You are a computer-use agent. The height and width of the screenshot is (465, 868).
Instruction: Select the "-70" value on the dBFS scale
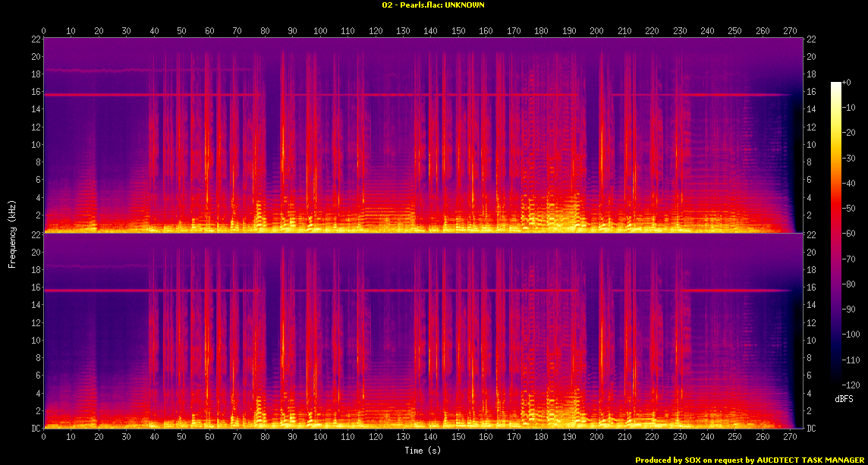(848, 259)
